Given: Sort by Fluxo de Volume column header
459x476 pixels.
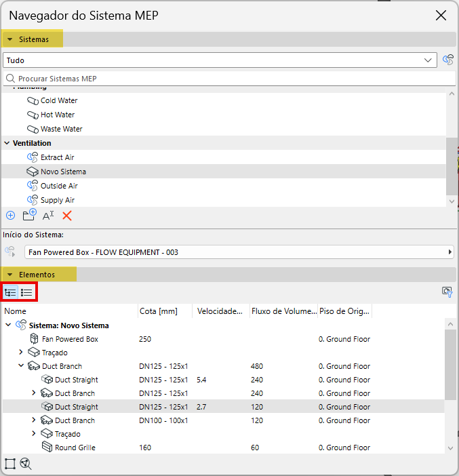Looking at the screenshot, I should [x=284, y=311].
